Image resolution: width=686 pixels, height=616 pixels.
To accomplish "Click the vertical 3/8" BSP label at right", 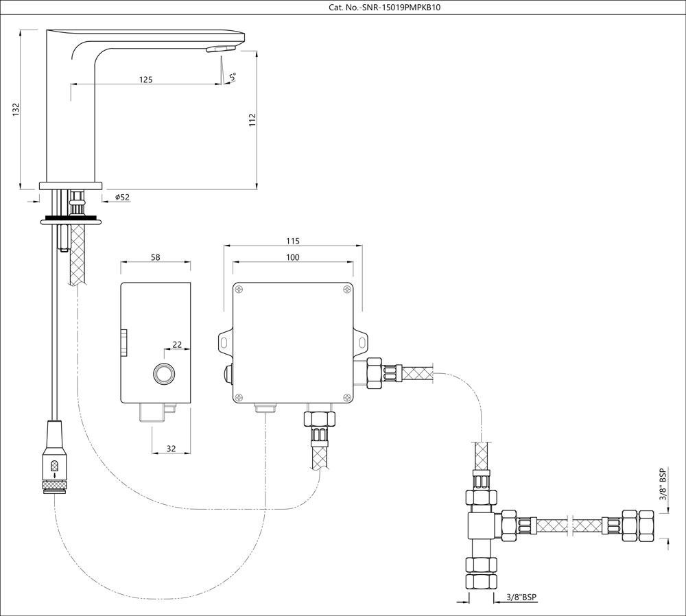I will (663, 486).
